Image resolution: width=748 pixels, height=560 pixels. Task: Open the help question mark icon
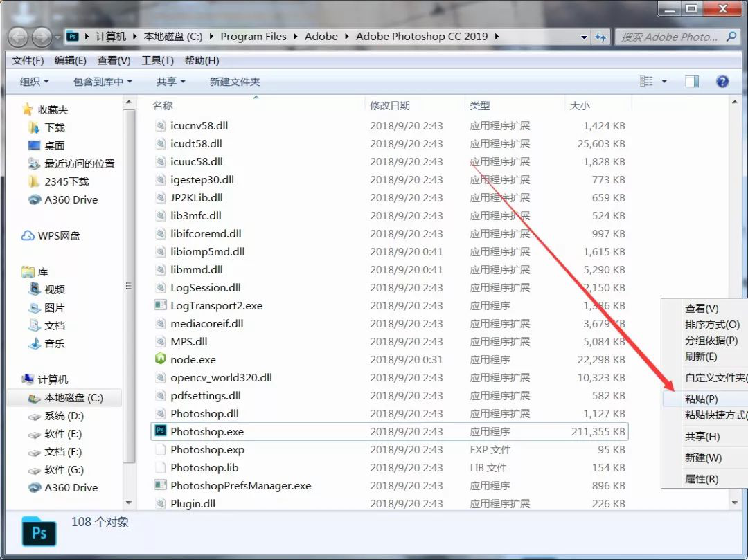pyautogui.click(x=722, y=82)
